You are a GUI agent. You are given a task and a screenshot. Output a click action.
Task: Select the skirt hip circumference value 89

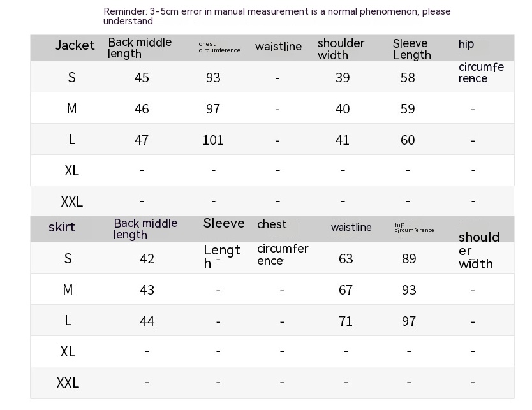coord(409,259)
